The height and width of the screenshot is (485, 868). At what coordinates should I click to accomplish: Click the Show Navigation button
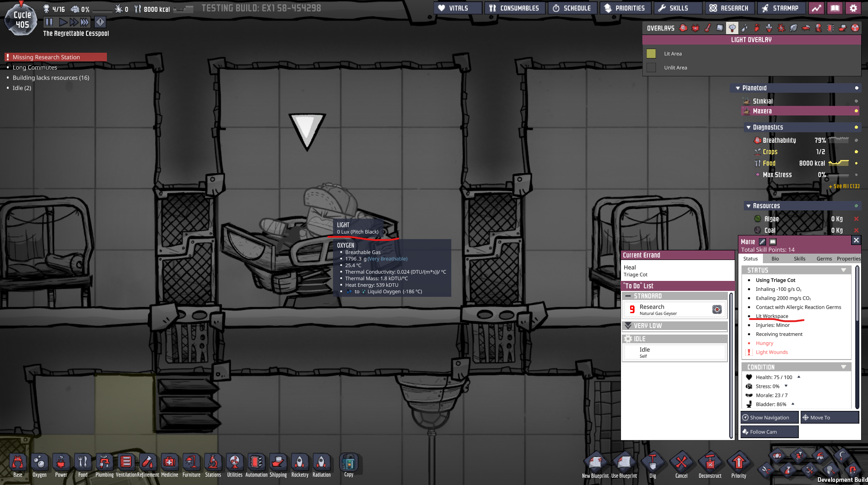tap(769, 418)
